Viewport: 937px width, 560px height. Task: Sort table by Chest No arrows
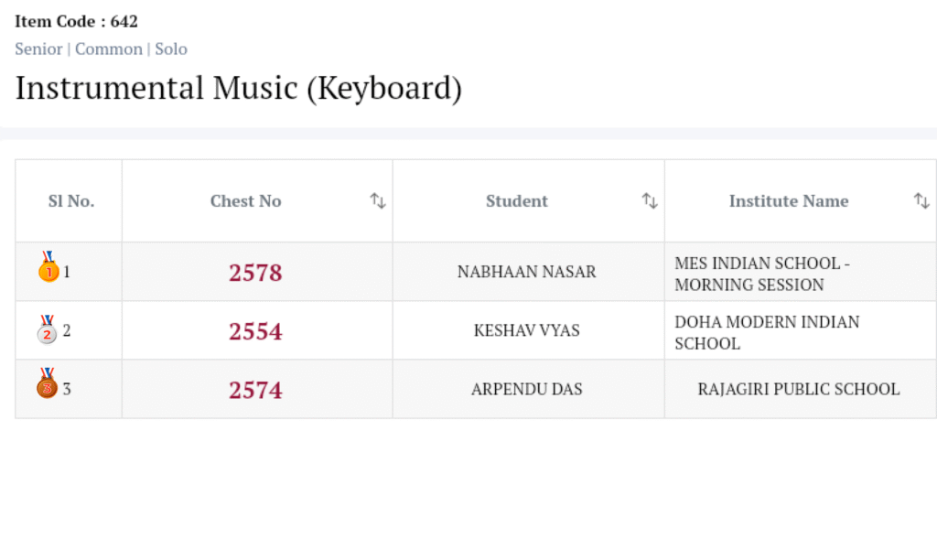(x=378, y=201)
